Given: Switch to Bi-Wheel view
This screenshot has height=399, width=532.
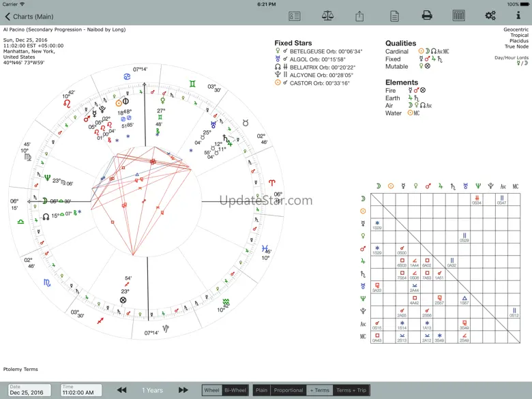Looking at the screenshot, I should (235, 390).
